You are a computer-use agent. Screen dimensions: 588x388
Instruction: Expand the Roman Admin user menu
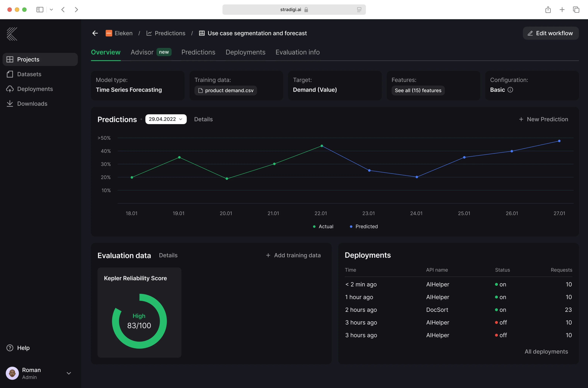click(x=69, y=373)
